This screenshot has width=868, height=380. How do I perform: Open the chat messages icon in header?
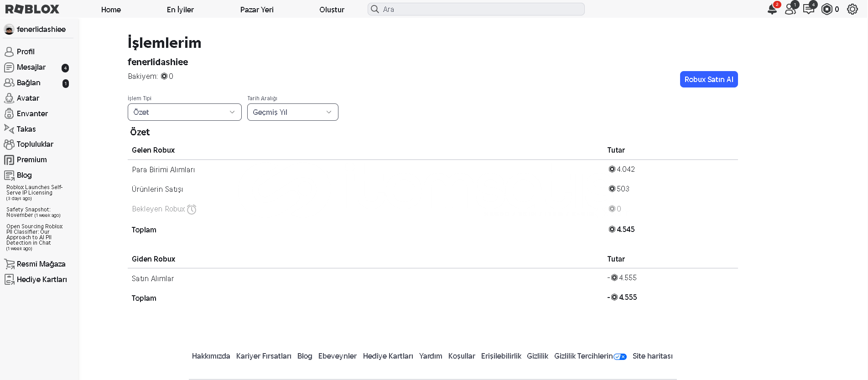pos(808,9)
